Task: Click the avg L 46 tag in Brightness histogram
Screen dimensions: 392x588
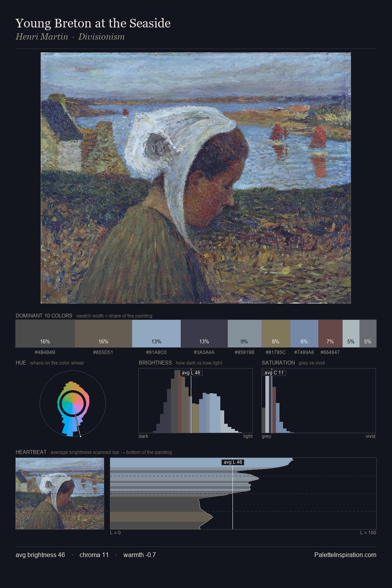Action: [191, 373]
